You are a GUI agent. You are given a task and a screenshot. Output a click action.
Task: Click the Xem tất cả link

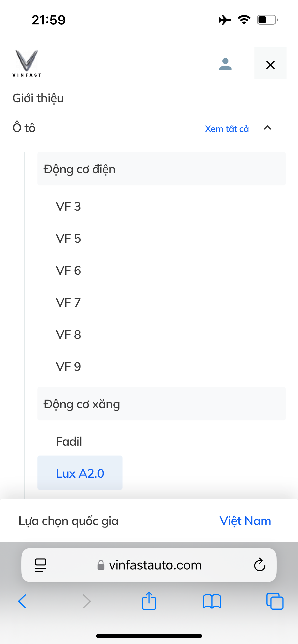coord(227,129)
